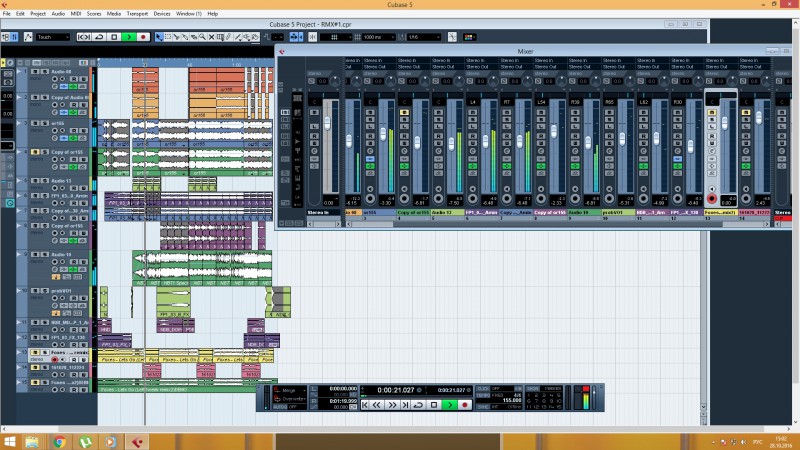The width and height of the screenshot is (800, 450).
Task: Toggle mute on the or155 mixer channel
Action: point(370,113)
